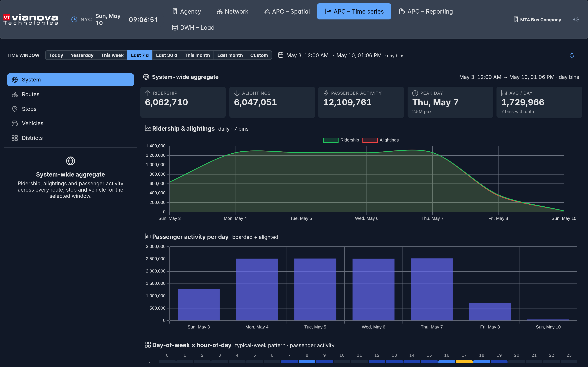Click the NYC clock icon
This screenshot has height=367, width=588.
point(74,19)
